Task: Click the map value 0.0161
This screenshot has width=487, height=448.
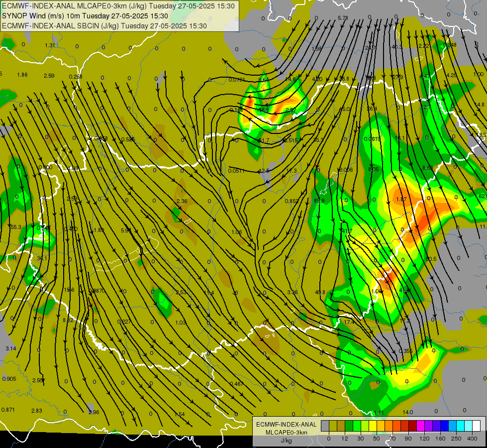Action: (x=237, y=80)
